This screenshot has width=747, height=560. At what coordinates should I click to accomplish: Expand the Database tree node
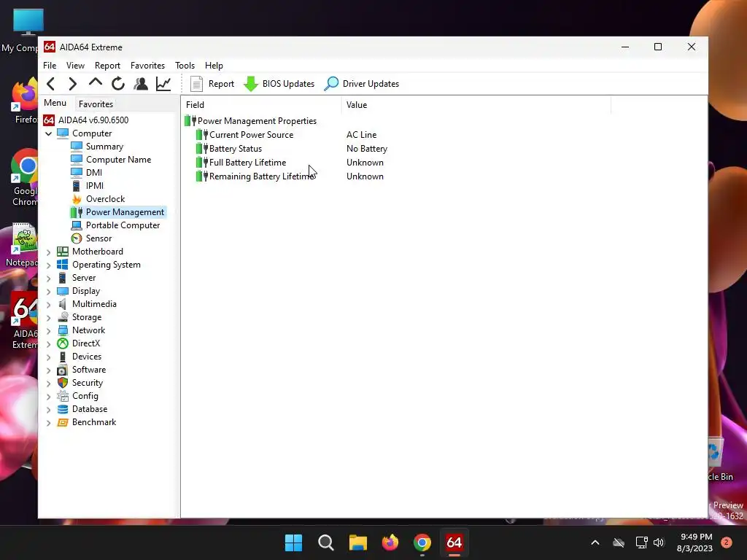point(49,410)
